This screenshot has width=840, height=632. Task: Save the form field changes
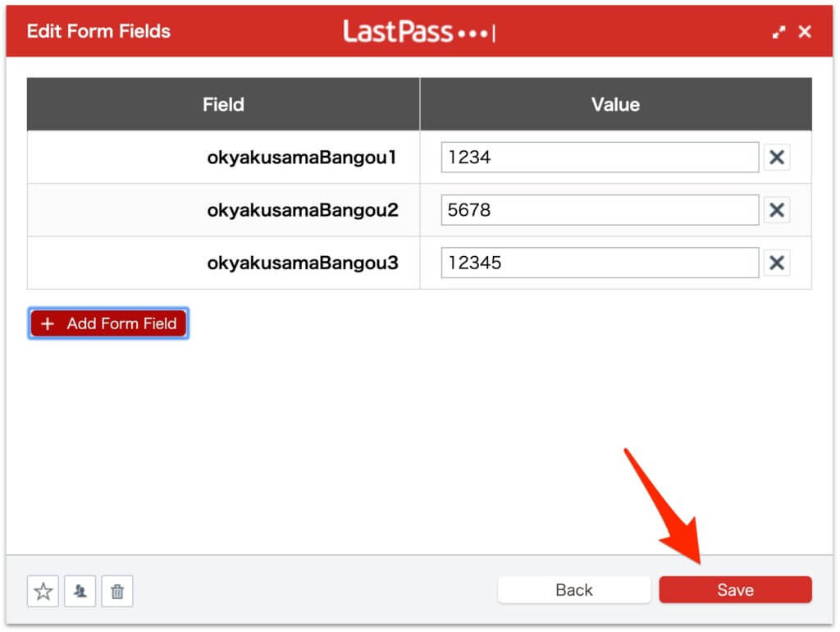point(735,589)
